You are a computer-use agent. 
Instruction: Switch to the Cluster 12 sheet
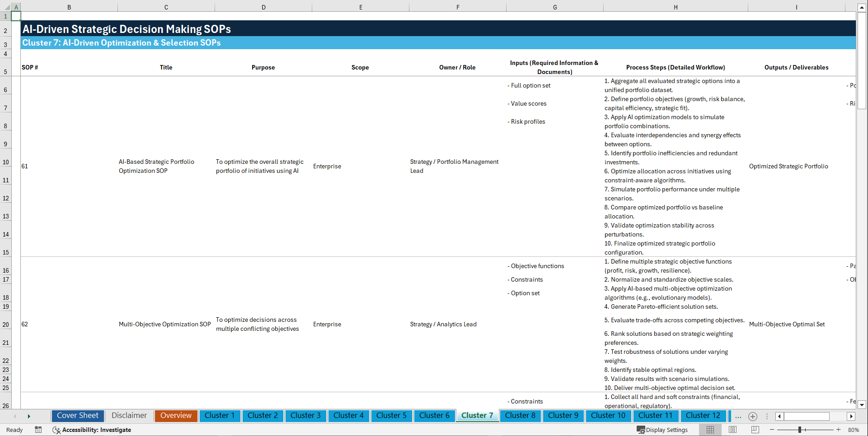703,416
